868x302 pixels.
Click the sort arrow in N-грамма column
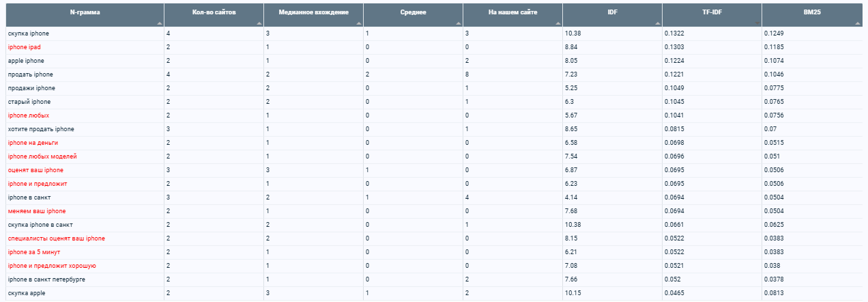tap(159, 23)
